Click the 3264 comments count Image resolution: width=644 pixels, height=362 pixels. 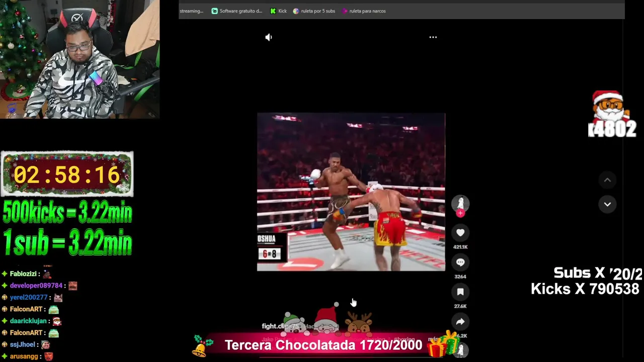[x=460, y=277]
